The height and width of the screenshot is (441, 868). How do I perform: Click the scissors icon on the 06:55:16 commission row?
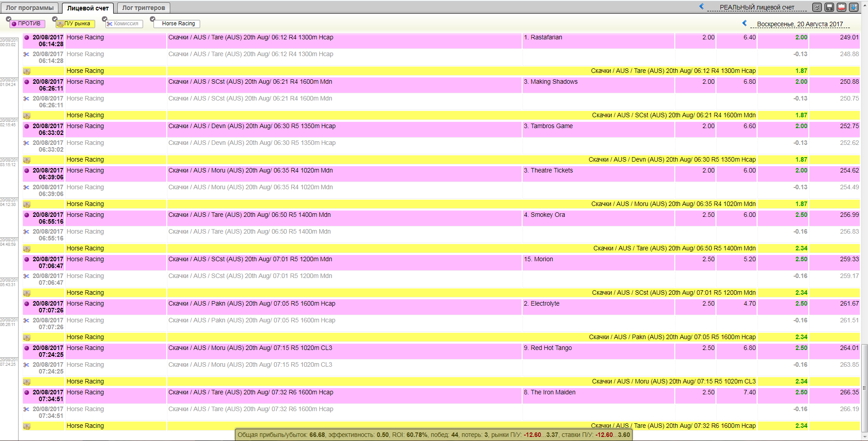coord(26,232)
